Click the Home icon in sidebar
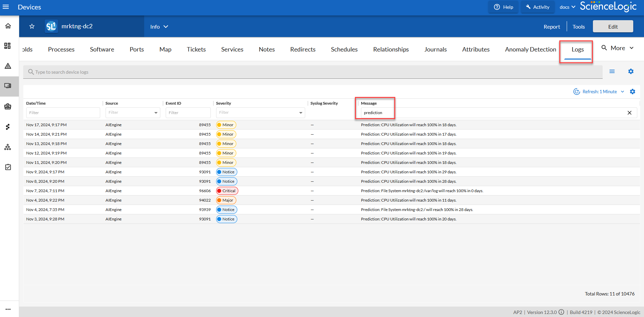 tap(8, 26)
